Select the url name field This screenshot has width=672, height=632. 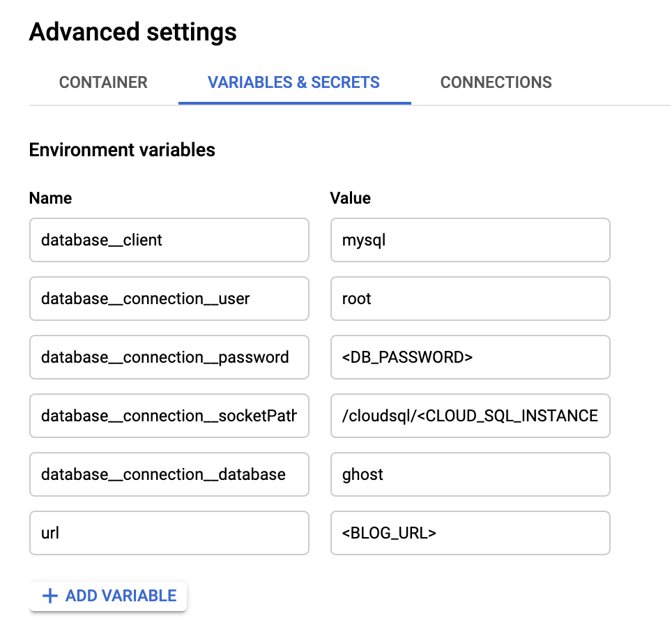tap(169, 533)
